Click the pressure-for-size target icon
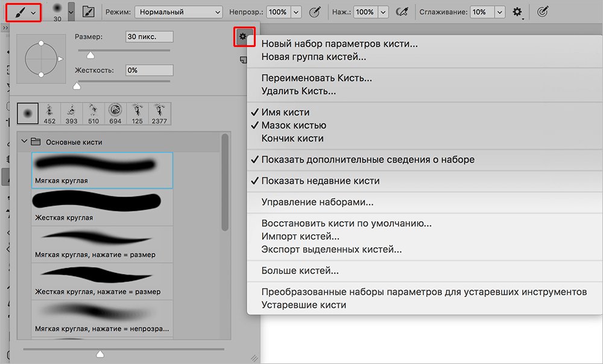 [543, 12]
